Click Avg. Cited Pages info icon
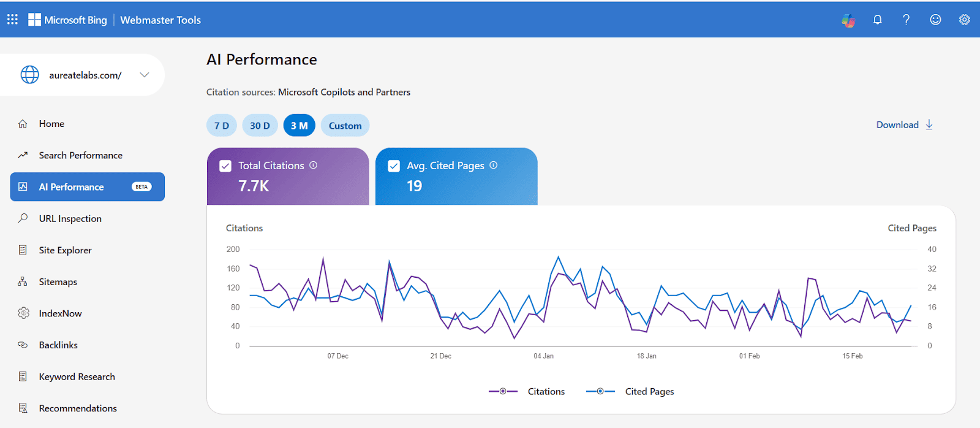The height and width of the screenshot is (428, 980). tap(494, 165)
